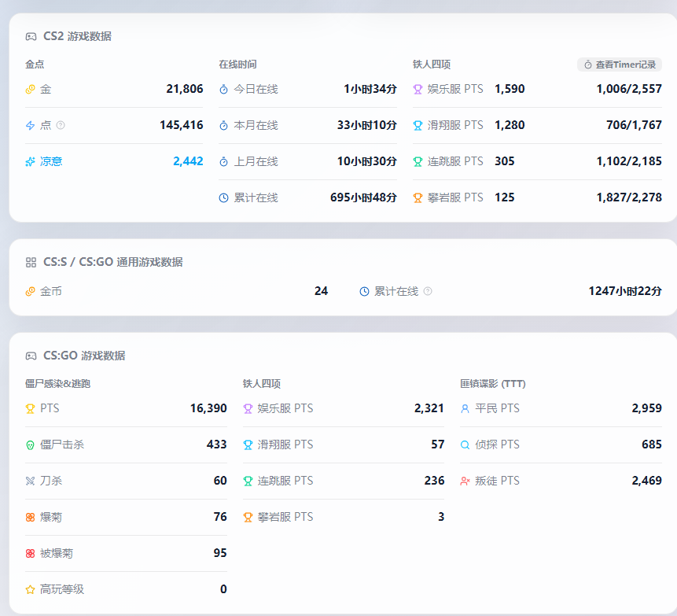Click the coin icon next to 金币

tap(30, 292)
